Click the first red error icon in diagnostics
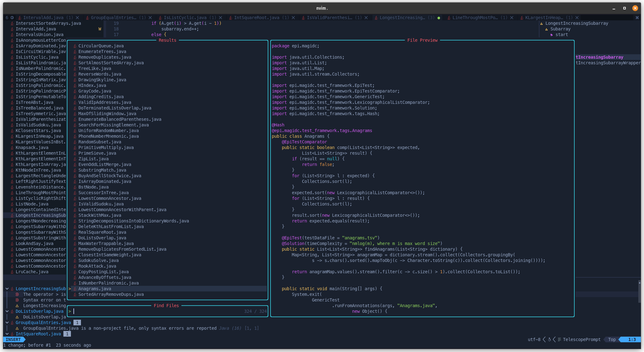Viewport: 644px width, 352px height. click(x=17, y=294)
